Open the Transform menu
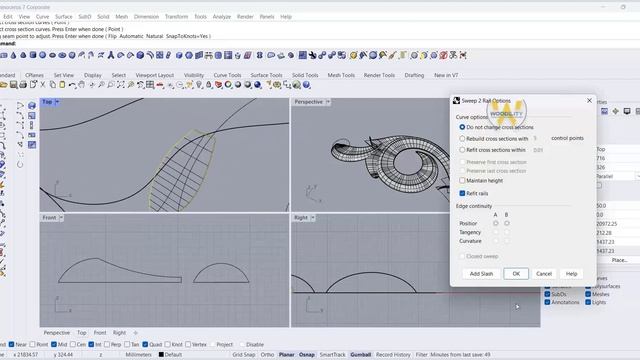 coord(176,17)
